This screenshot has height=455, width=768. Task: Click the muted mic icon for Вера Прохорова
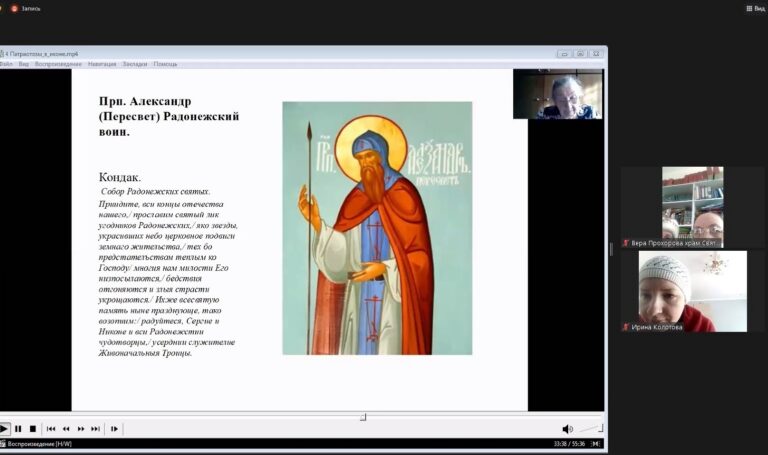[x=625, y=243]
